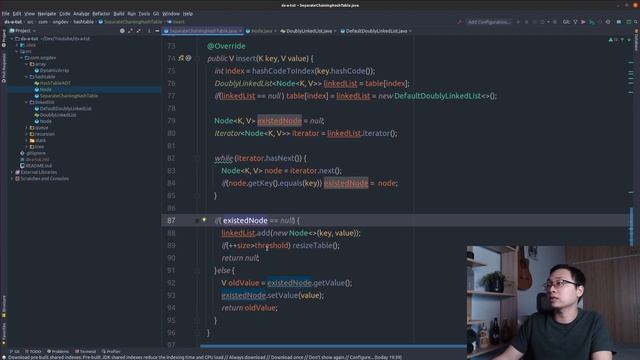Screen dimensions: 640x360
Task: Click the Search Everywhere magnifier icon
Action: coord(636,22)
